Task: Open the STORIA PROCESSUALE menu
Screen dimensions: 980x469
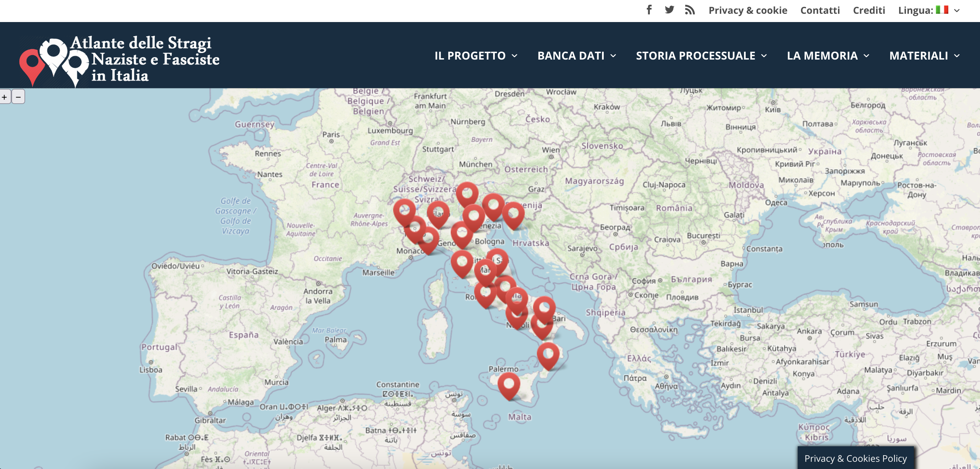Action: click(x=702, y=55)
